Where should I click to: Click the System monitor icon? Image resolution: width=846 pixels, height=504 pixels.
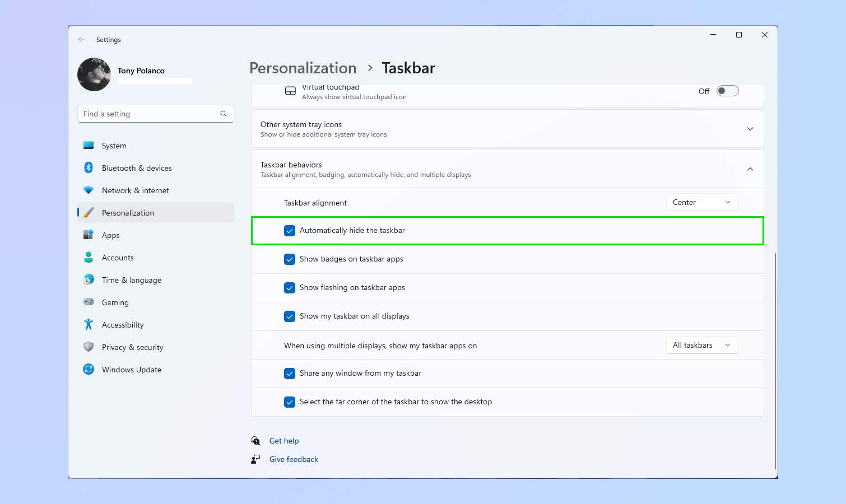89,146
